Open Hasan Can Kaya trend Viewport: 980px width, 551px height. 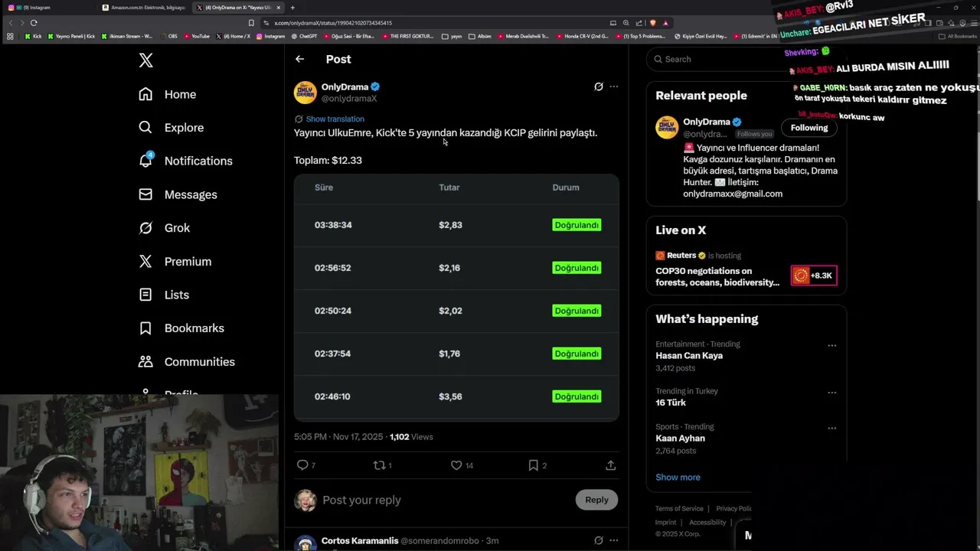(x=689, y=356)
